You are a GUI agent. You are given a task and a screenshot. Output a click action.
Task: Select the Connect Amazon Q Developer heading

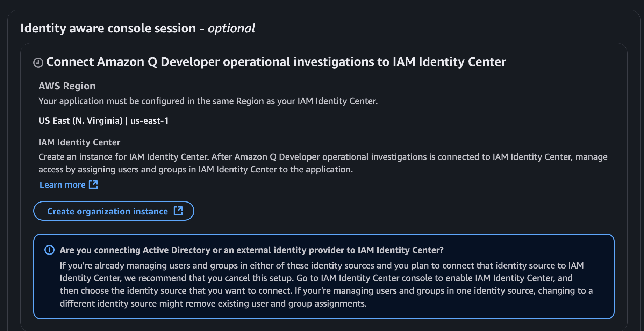click(276, 62)
